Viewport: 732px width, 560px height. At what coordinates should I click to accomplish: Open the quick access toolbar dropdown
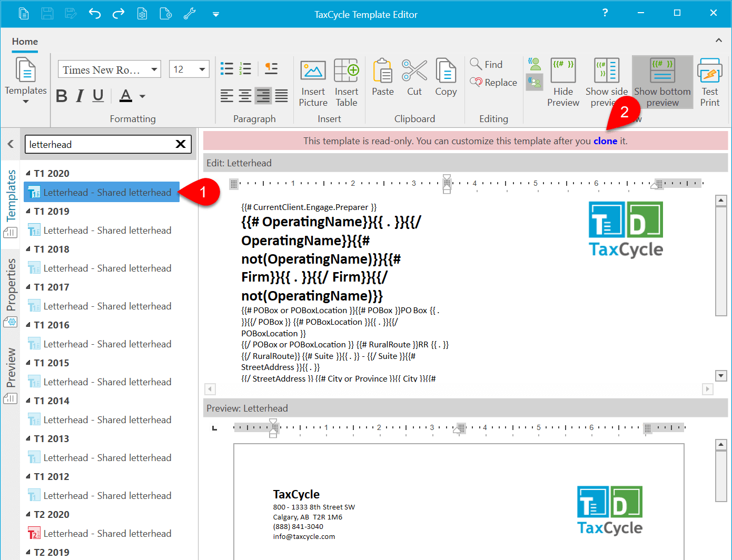(216, 14)
